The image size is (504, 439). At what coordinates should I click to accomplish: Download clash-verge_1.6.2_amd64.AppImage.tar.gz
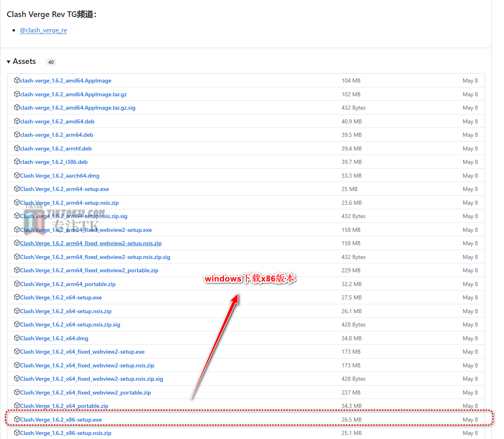click(73, 94)
